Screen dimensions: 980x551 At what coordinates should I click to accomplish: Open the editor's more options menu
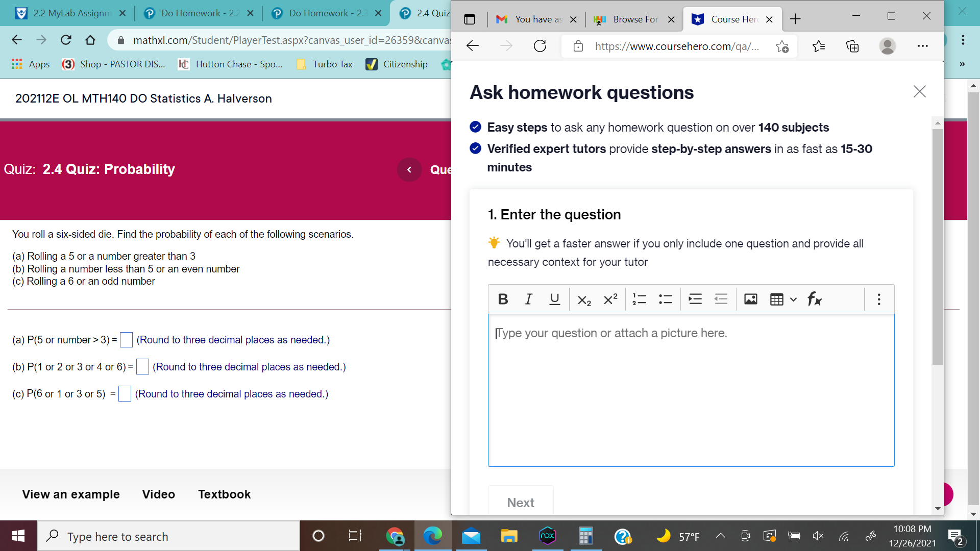click(879, 299)
